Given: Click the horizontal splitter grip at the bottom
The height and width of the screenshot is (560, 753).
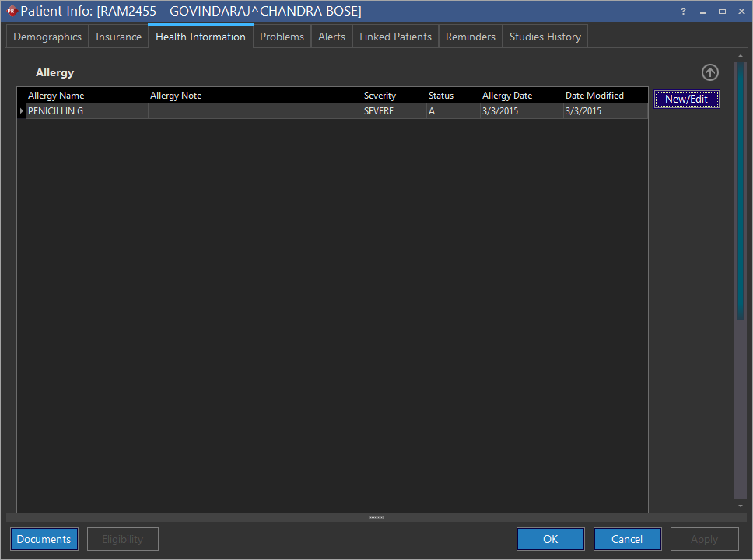Looking at the screenshot, I should [376, 517].
